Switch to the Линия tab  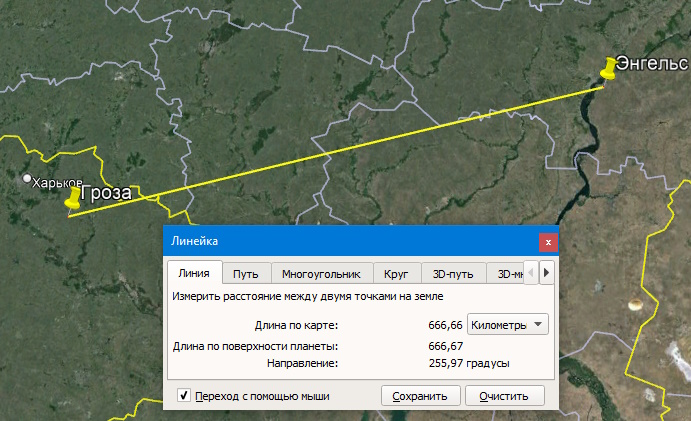tap(194, 273)
